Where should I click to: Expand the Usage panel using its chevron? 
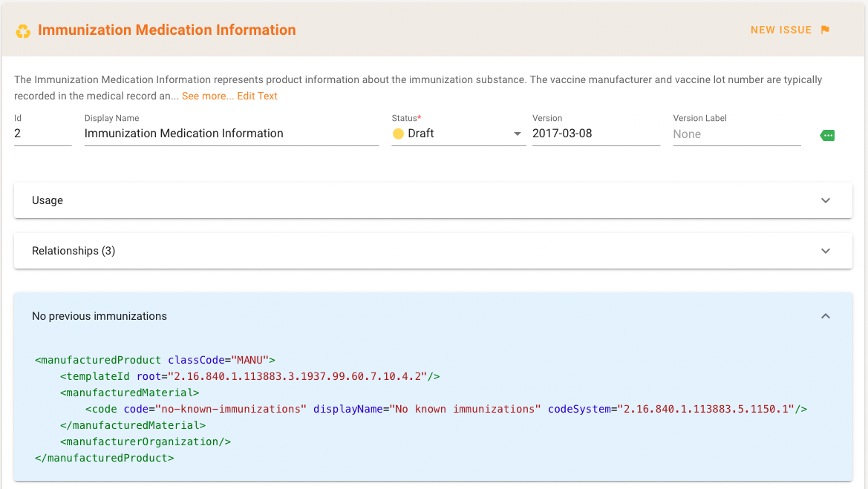[x=826, y=200]
